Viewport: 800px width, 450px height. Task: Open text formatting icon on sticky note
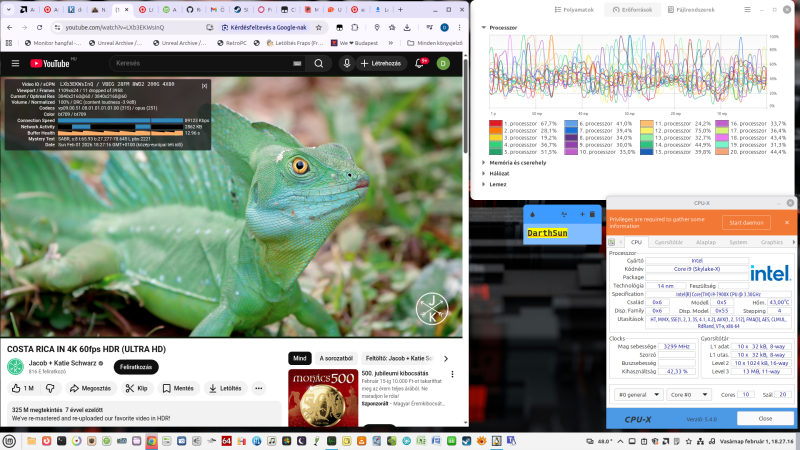(x=564, y=214)
